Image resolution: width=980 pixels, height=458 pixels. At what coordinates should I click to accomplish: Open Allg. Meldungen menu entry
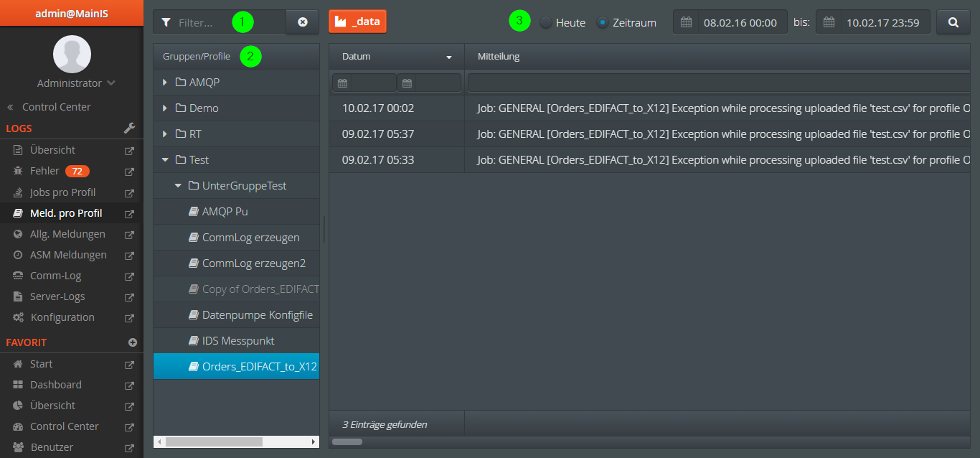(x=67, y=234)
